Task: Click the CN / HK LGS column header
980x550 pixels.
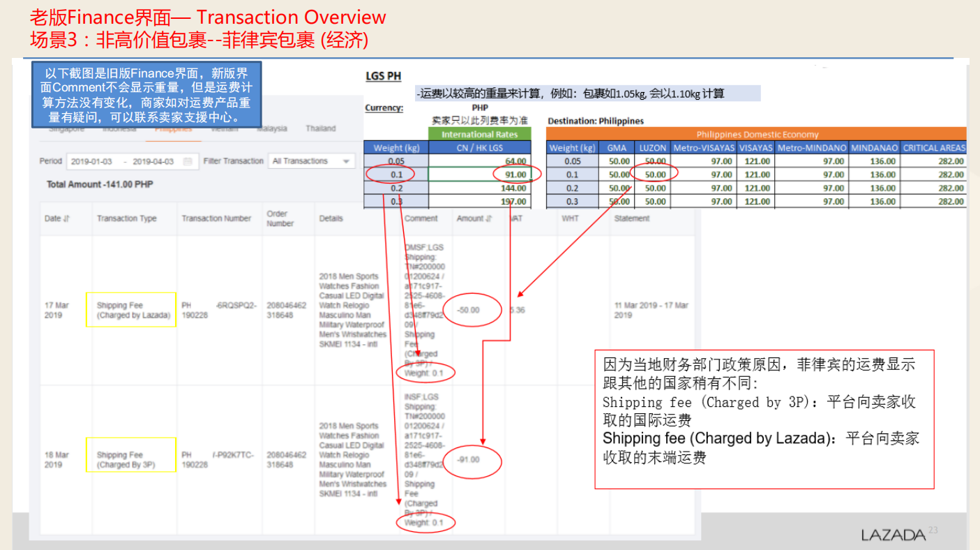Action: point(479,147)
